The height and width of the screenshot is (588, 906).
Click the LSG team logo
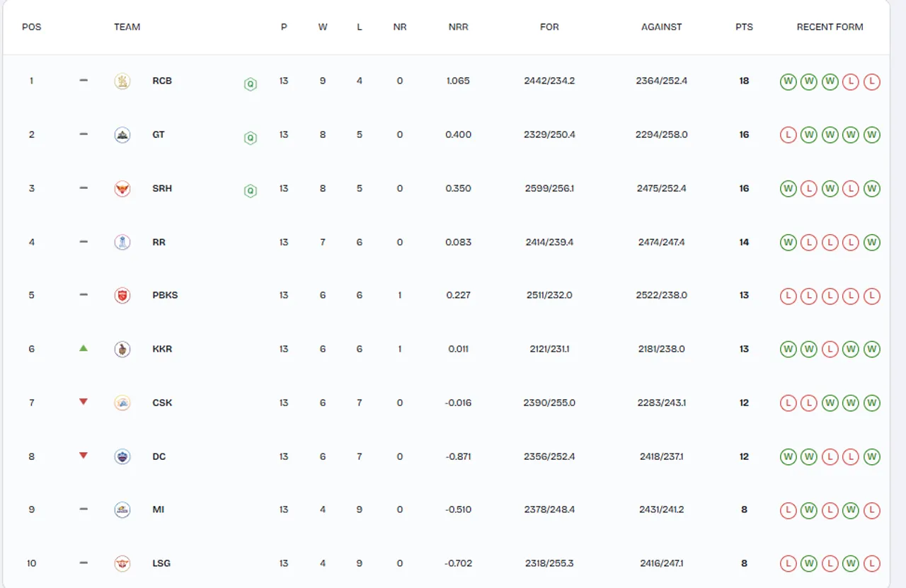122,564
